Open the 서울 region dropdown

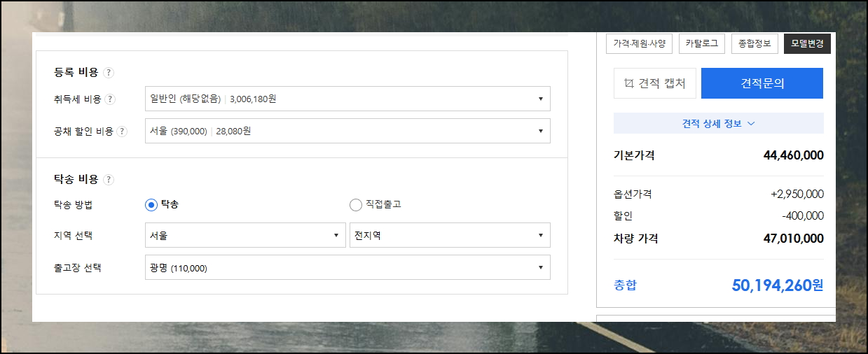[x=245, y=236]
